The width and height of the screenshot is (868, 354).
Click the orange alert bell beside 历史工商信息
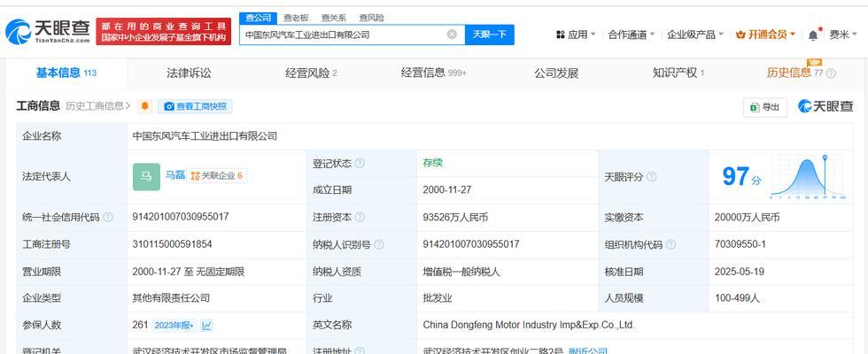point(145,106)
